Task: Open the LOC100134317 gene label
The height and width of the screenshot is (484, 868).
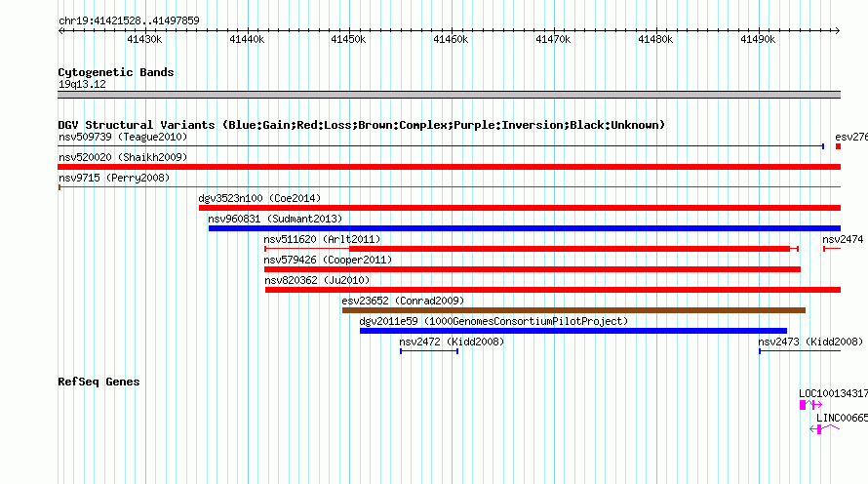Action: 833,393
